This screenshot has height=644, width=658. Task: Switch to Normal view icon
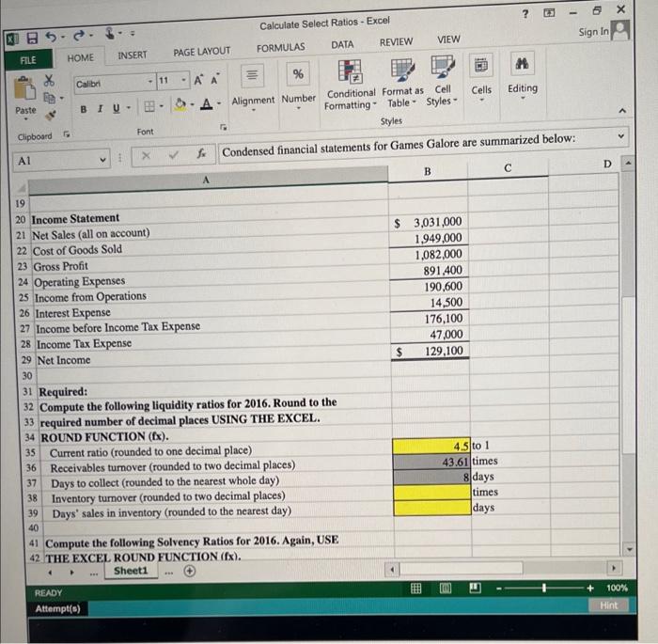point(415,589)
